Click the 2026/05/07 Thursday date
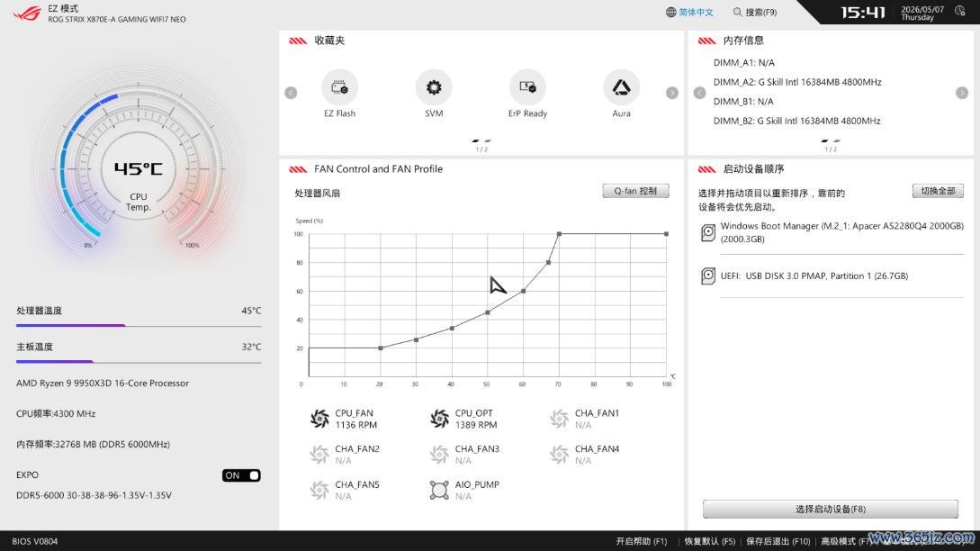Image resolution: width=980 pixels, height=551 pixels. pos(922,14)
